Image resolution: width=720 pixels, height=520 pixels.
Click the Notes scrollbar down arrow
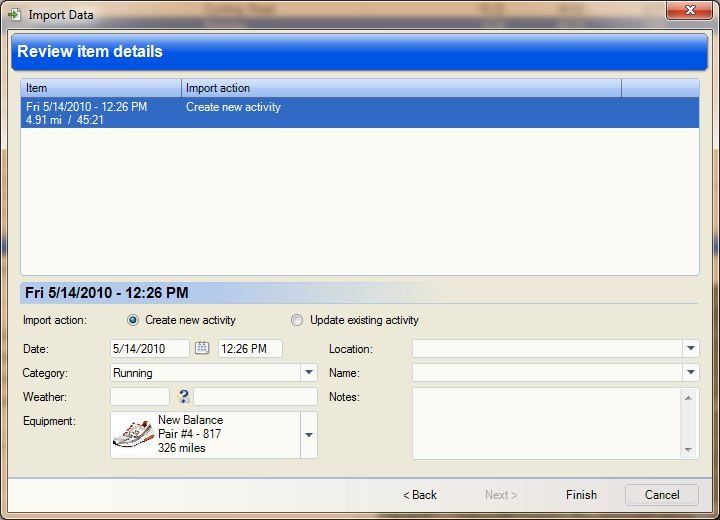click(x=688, y=450)
